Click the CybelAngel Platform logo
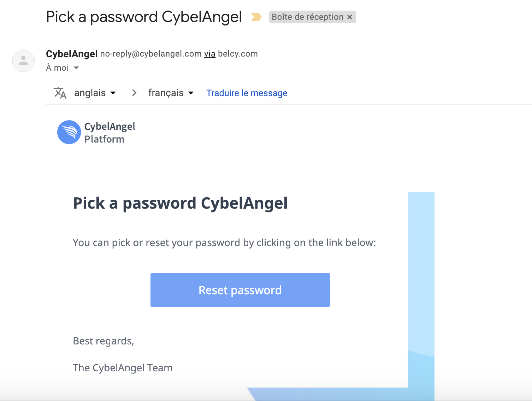 pos(96,133)
